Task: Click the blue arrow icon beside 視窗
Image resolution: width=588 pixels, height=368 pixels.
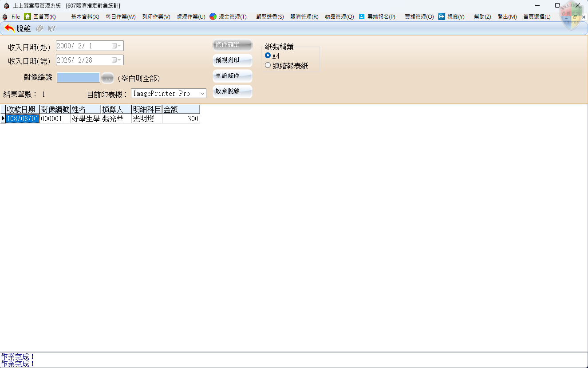Action: pyautogui.click(x=442, y=16)
